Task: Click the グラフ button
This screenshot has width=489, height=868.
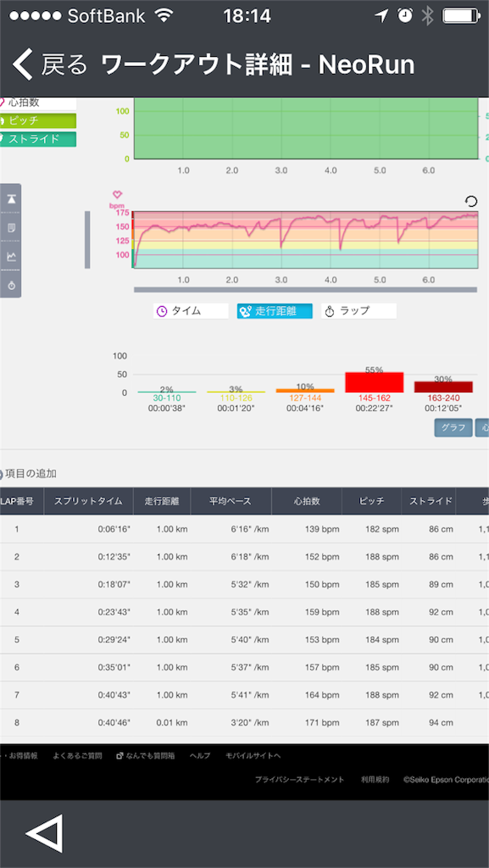Action: click(453, 427)
